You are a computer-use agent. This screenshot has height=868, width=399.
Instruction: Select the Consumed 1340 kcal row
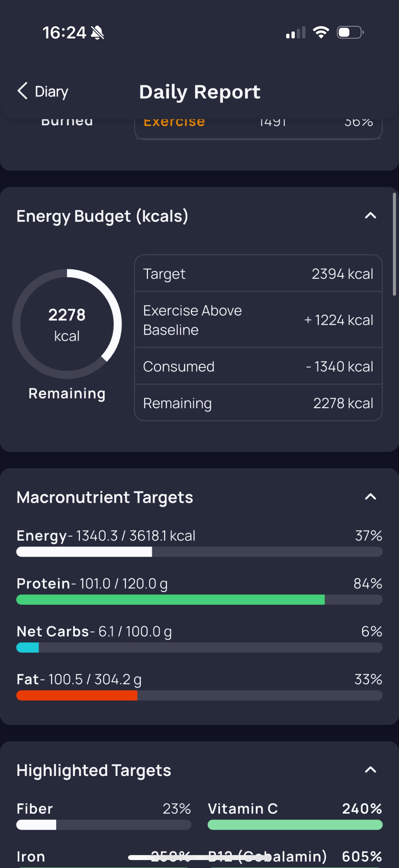click(x=258, y=366)
